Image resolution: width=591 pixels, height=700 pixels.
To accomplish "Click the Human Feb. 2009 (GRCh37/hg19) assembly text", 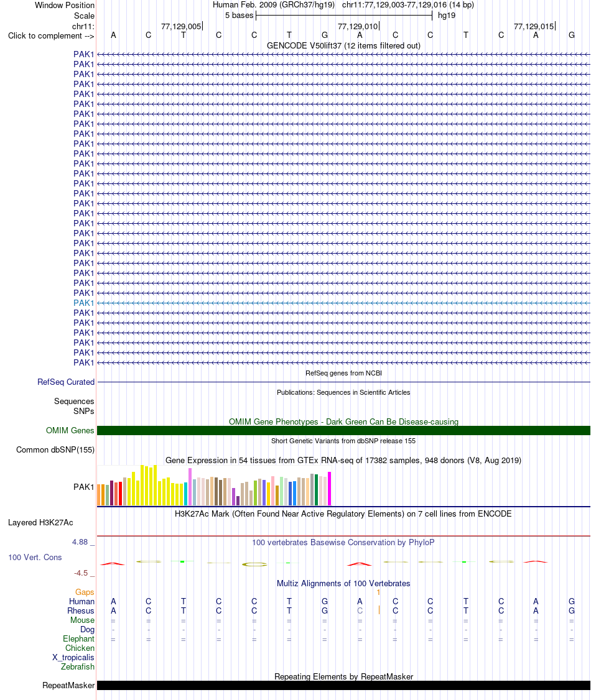I will [x=273, y=5].
